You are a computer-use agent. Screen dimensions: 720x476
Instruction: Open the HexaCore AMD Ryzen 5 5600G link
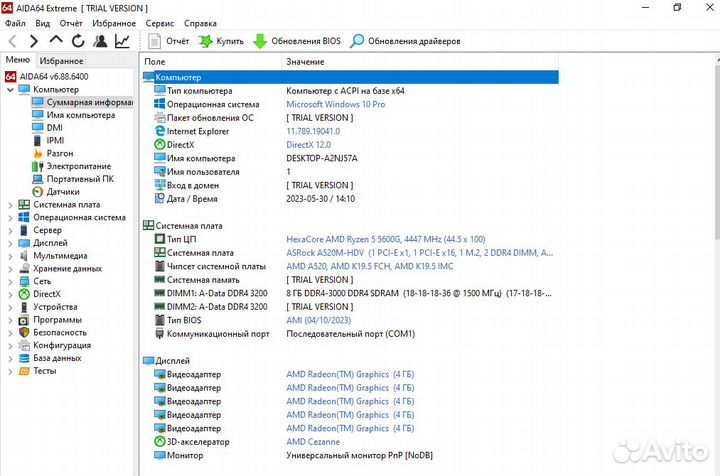[x=386, y=239]
